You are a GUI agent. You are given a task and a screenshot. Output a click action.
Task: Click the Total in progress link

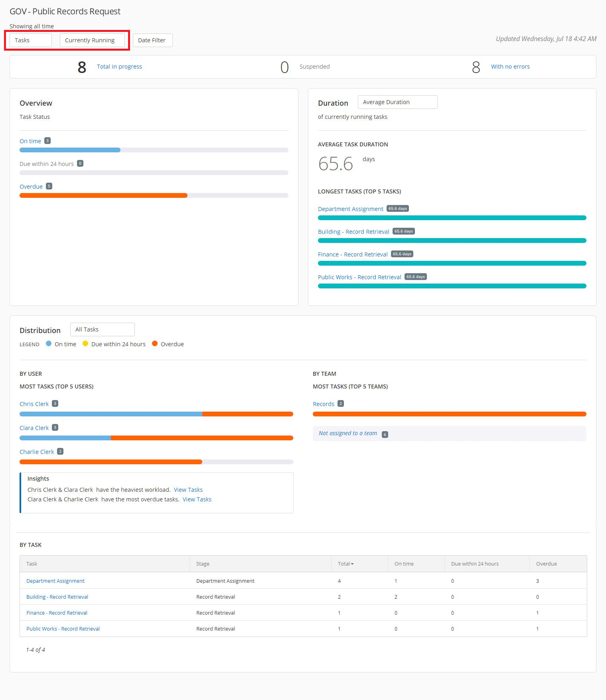[119, 67]
